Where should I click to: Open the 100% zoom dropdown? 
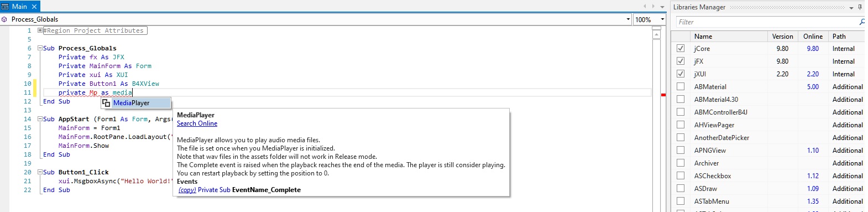tap(663, 19)
